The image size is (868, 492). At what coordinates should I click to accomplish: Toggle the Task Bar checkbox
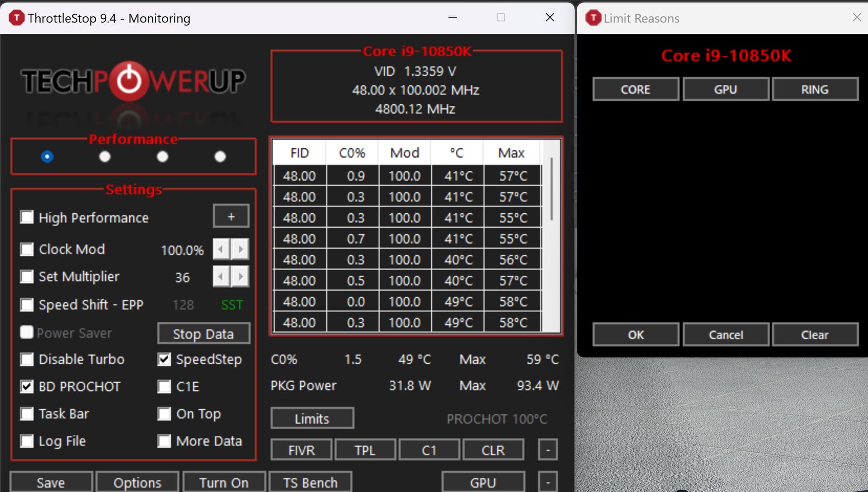pyautogui.click(x=27, y=413)
